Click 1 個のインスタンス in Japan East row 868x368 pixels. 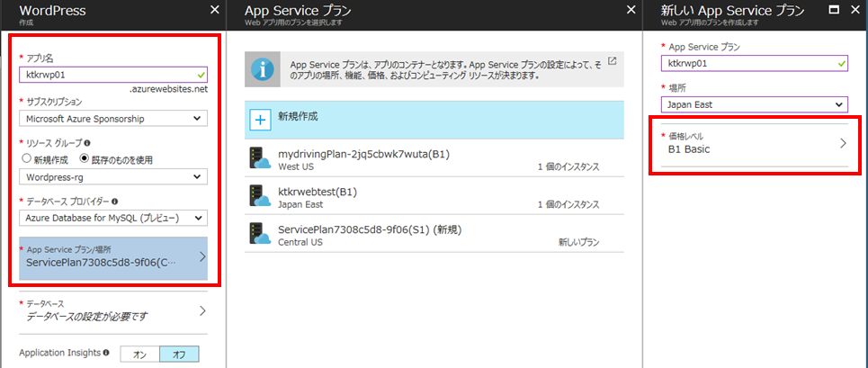tap(568, 204)
